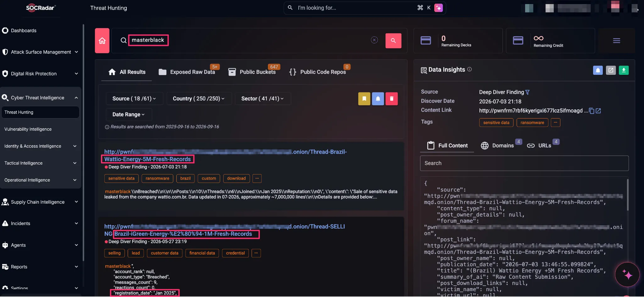Click the Data Insights bell alarm icon

tap(598, 70)
